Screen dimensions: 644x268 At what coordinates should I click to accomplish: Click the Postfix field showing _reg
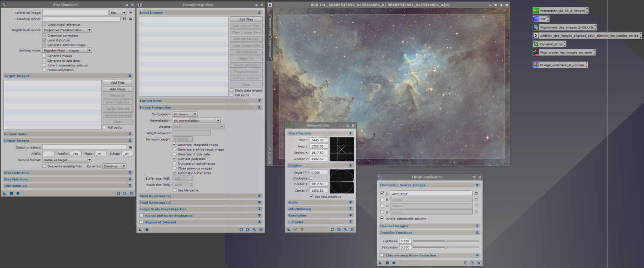pos(76,154)
